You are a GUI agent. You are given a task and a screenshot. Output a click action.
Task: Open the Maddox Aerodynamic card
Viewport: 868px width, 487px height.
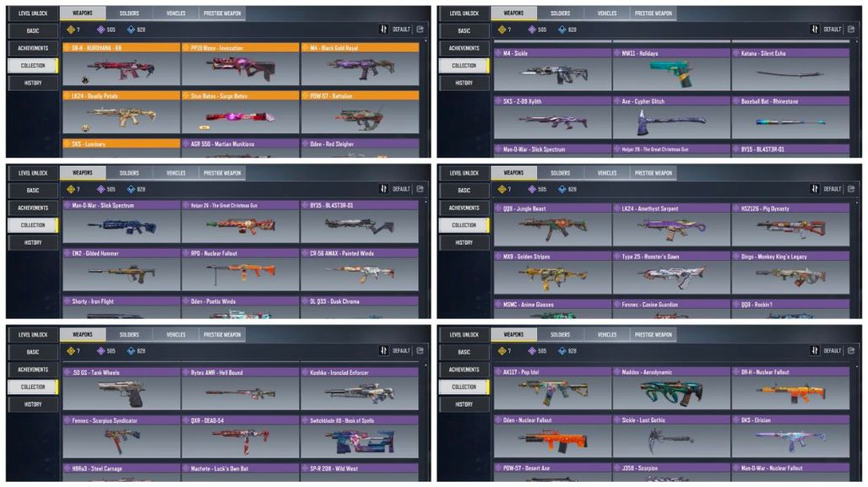tap(671, 388)
